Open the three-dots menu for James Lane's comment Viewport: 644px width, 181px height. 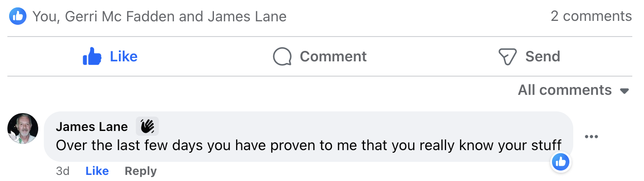[591, 137]
